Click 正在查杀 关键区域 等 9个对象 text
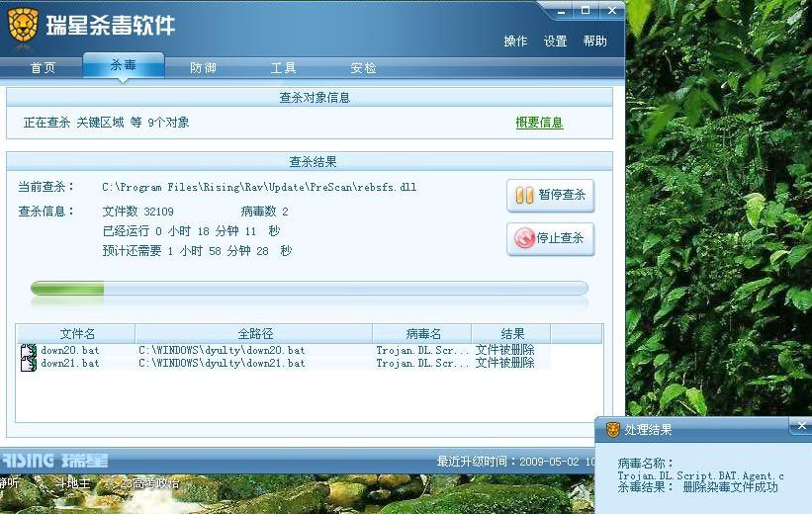Image resolution: width=812 pixels, height=514 pixels. 106,123
